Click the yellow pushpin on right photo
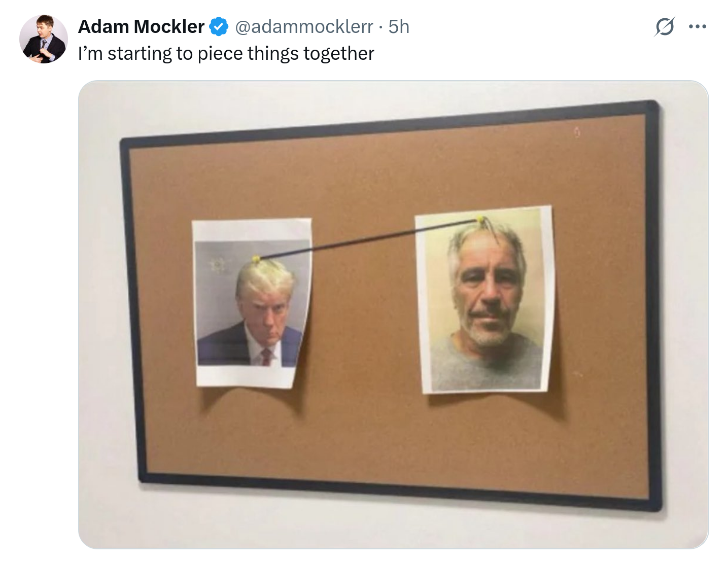The width and height of the screenshot is (728, 562). 480,220
